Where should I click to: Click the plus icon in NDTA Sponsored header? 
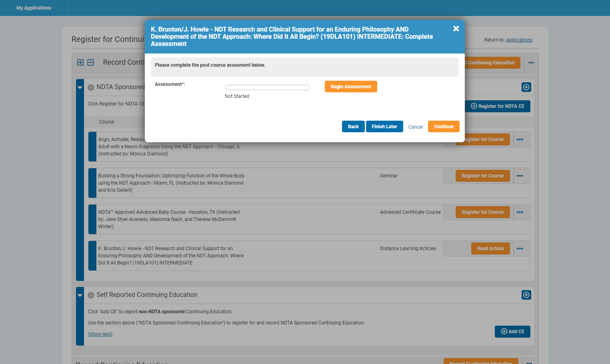click(x=526, y=87)
